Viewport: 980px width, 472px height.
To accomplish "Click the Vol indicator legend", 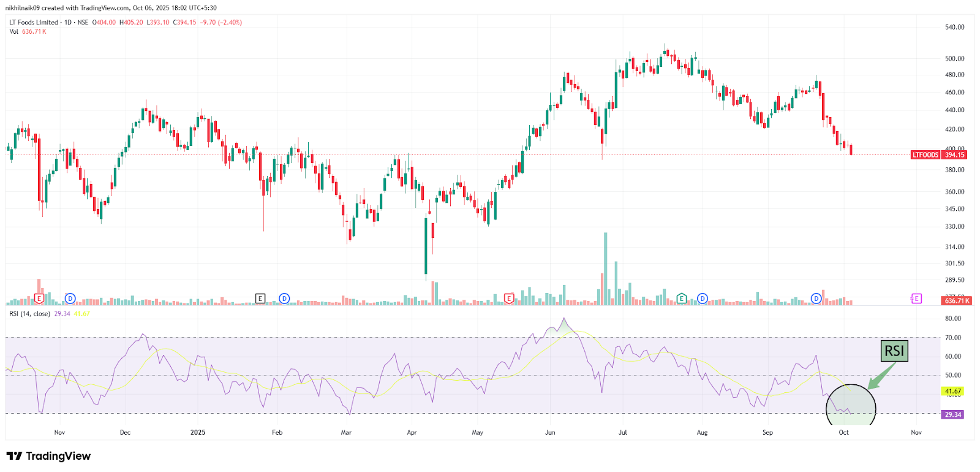I will point(14,31).
